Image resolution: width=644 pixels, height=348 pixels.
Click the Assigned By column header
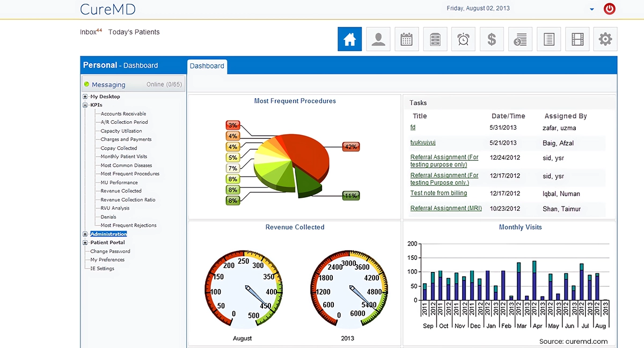click(x=566, y=116)
